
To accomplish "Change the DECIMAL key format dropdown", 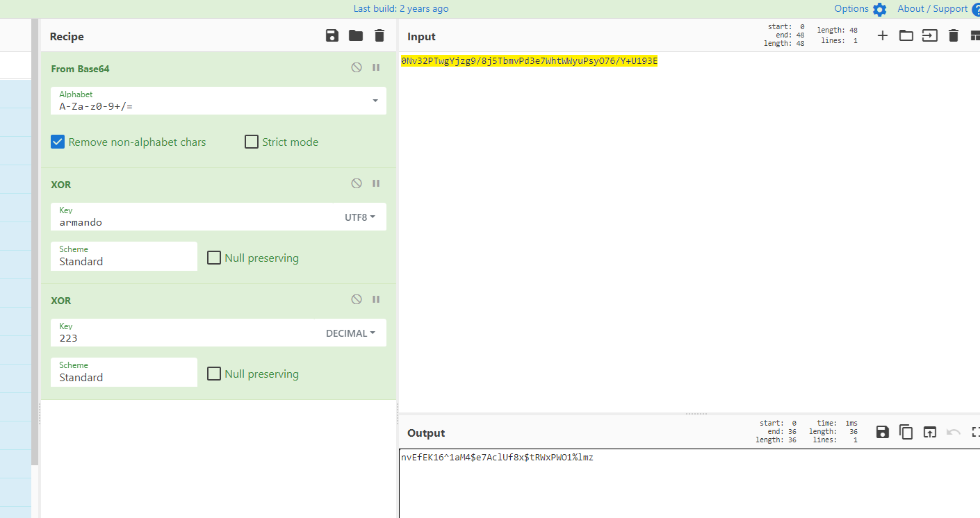I will 350,333.
